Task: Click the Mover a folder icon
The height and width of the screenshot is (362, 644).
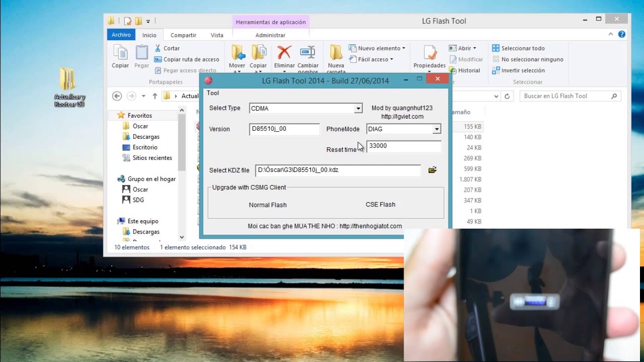Action: click(x=237, y=52)
